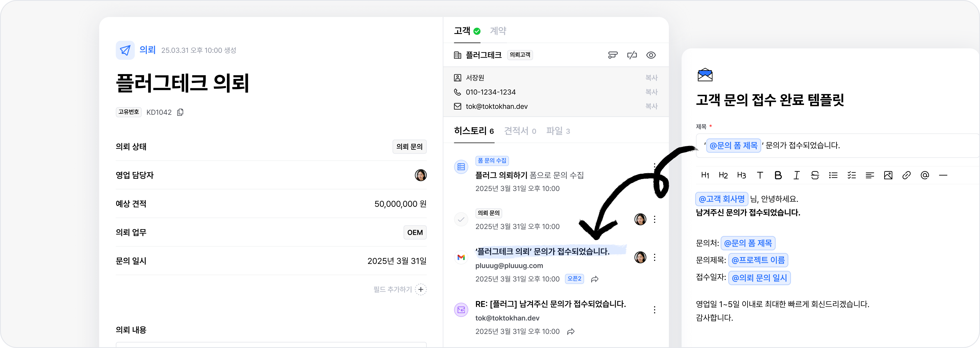Select the @의뢰 문의 일시 variable tag

pos(759,278)
